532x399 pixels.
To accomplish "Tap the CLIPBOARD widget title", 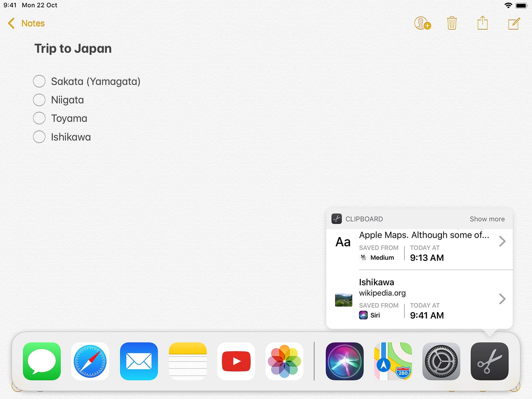I will click(x=364, y=219).
